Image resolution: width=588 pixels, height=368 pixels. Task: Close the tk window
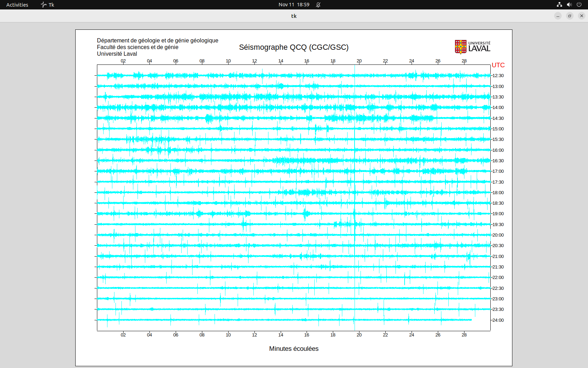(x=582, y=16)
